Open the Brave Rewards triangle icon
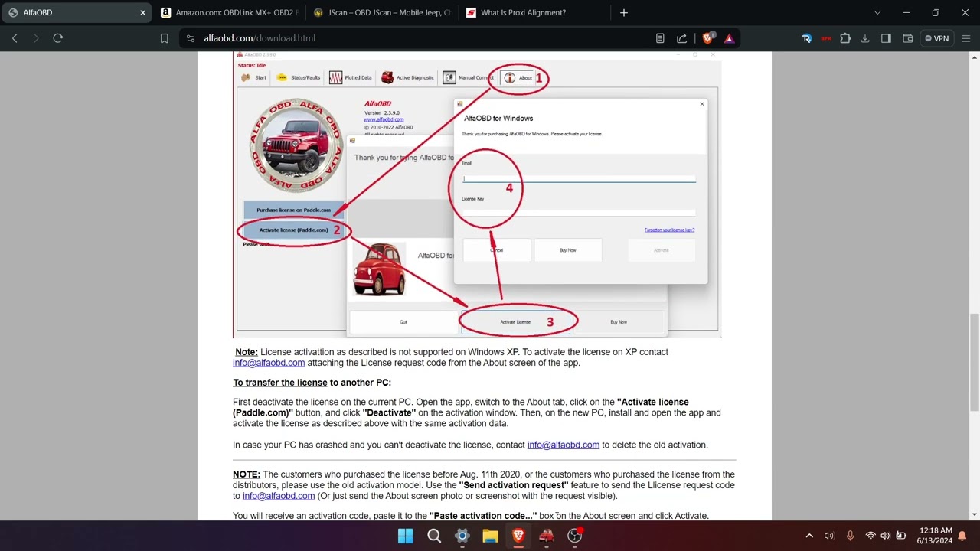980x551 pixels. point(729,38)
